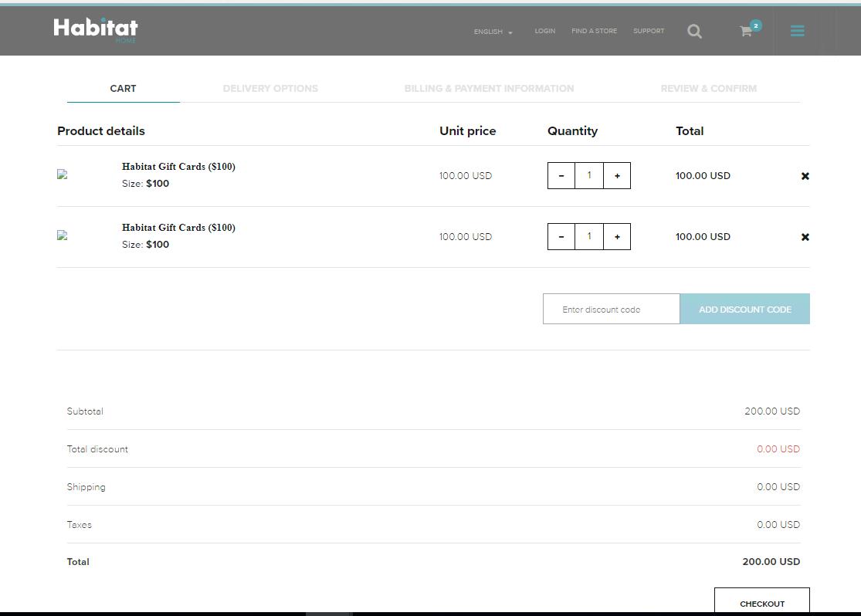
Task: Increase quantity of first gift card
Action: (x=617, y=176)
